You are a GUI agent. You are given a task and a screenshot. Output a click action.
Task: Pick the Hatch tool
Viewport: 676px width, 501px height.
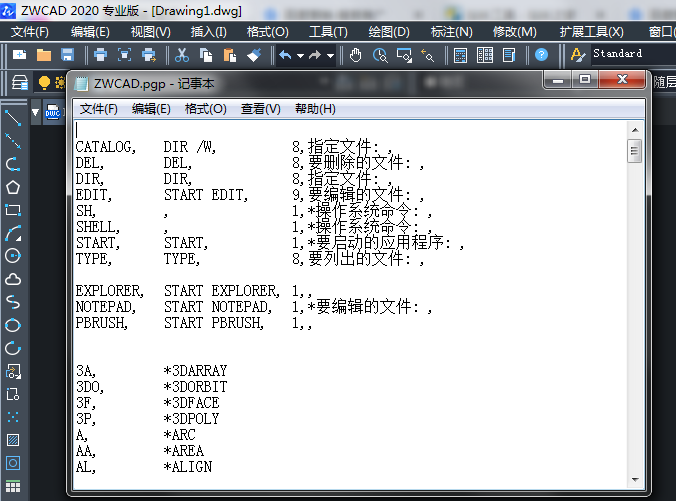(x=13, y=440)
